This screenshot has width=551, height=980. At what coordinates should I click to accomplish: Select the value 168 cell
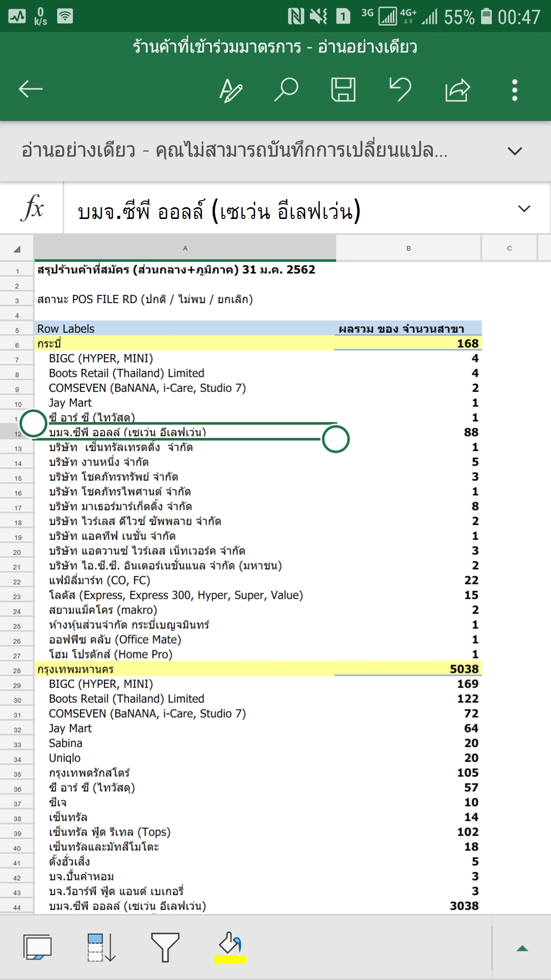408,344
